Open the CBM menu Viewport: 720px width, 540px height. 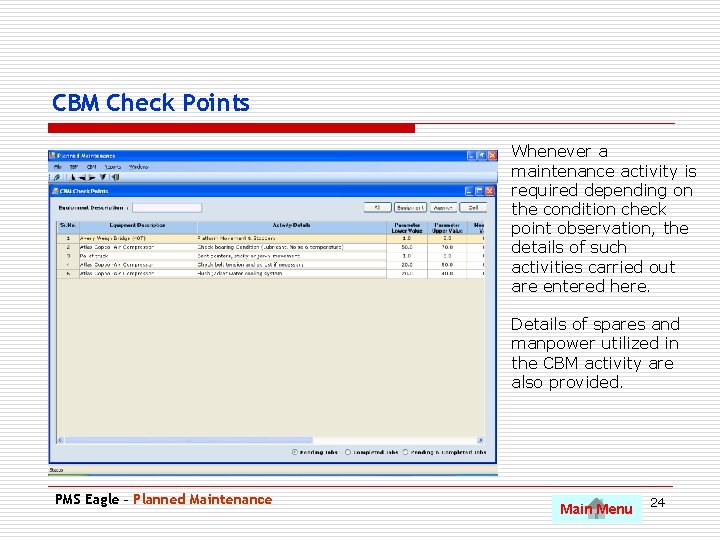click(x=91, y=167)
